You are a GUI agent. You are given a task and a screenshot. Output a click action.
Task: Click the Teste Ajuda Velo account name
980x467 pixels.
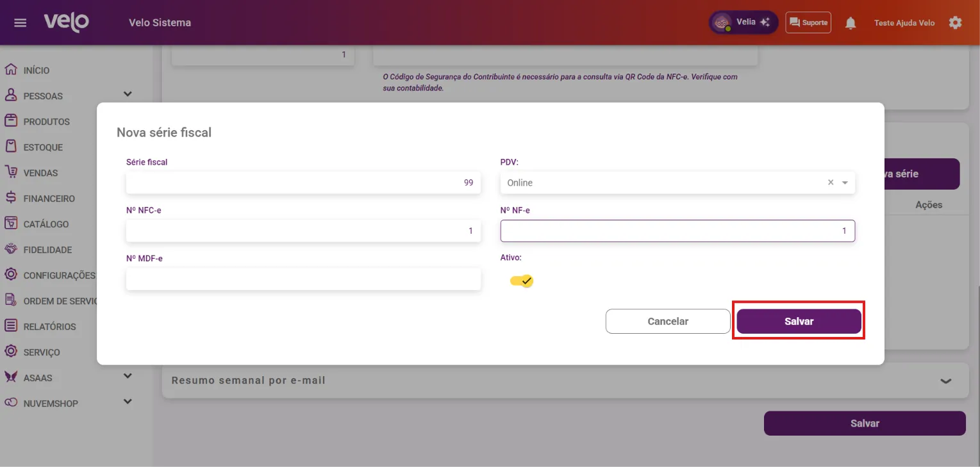click(x=904, y=23)
